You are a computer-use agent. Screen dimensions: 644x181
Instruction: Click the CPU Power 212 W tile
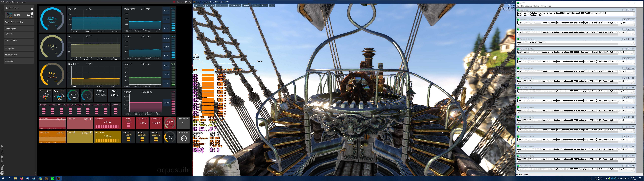coord(108,123)
